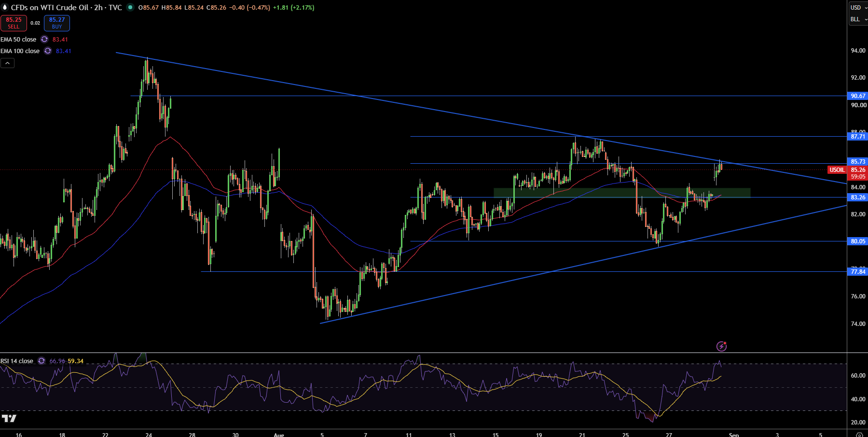Screen dimensions: 868x437
Task: Click the 85.73 price level label
Action: [x=858, y=162]
